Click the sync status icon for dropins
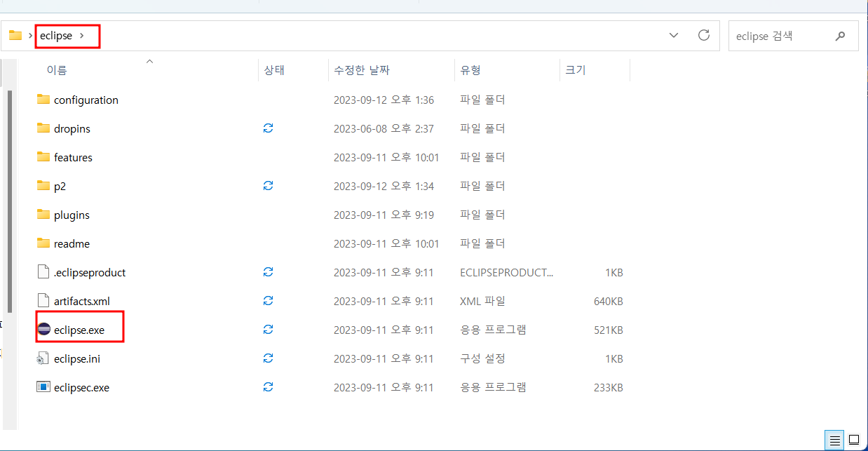868x451 pixels. pyautogui.click(x=268, y=128)
